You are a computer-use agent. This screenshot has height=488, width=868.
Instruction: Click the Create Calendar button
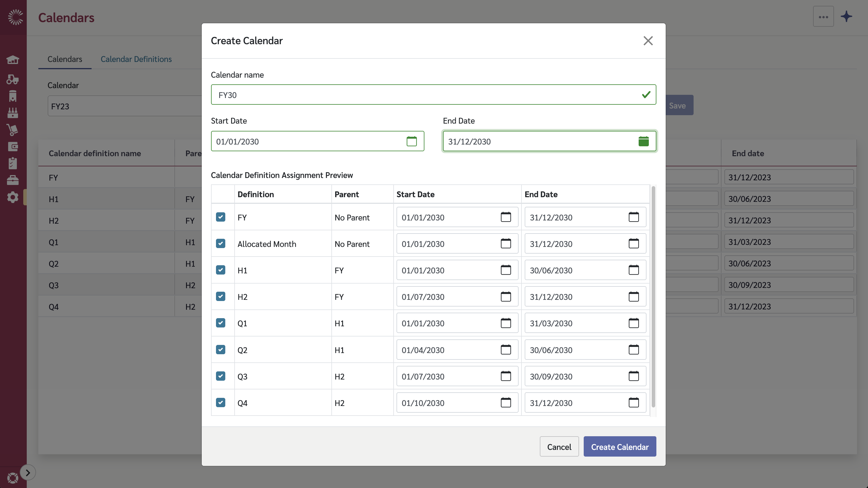click(619, 446)
